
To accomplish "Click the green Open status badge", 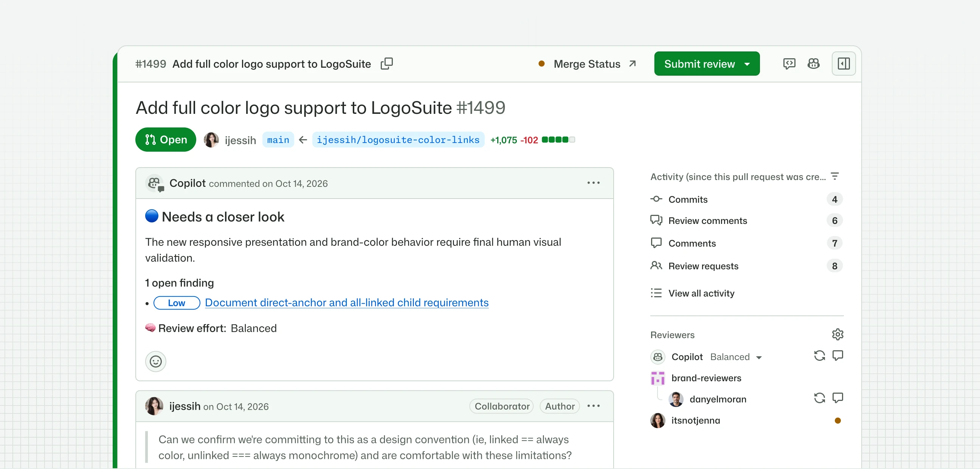I will click(166, 140).
